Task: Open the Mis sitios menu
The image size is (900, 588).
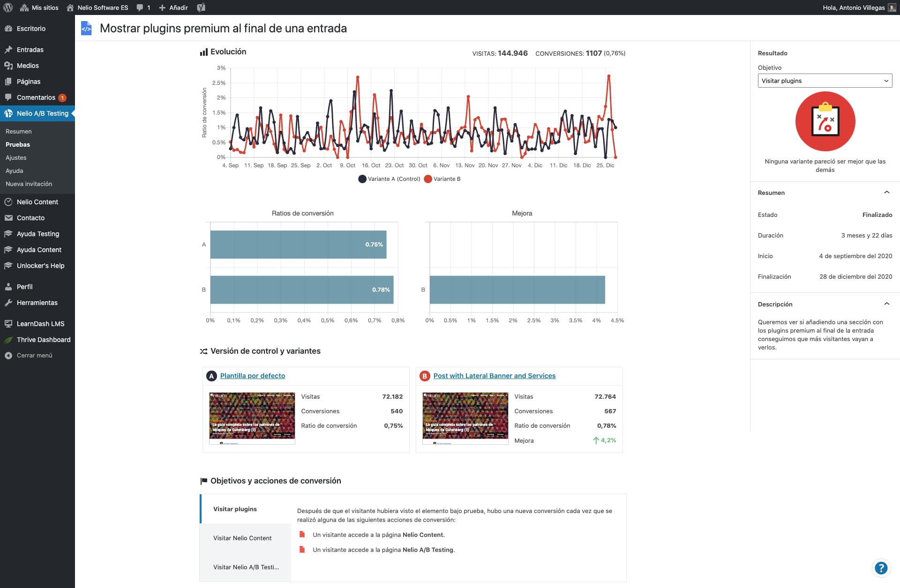Action: click(39, 7)
